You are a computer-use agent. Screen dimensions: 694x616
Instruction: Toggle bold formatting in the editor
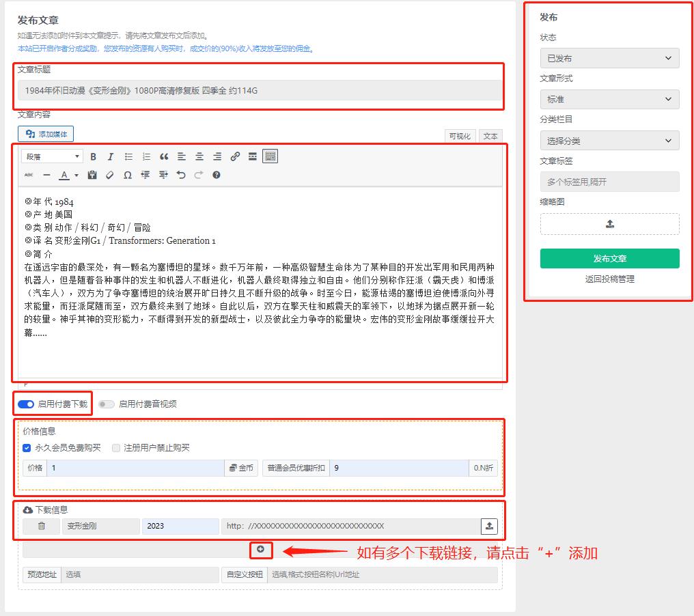[x=93, y=156]
